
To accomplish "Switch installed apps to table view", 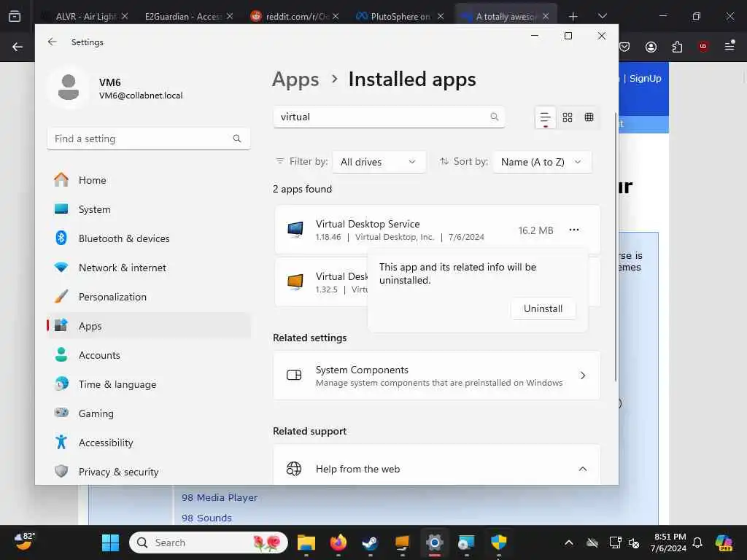I will [x=589, y=117].
